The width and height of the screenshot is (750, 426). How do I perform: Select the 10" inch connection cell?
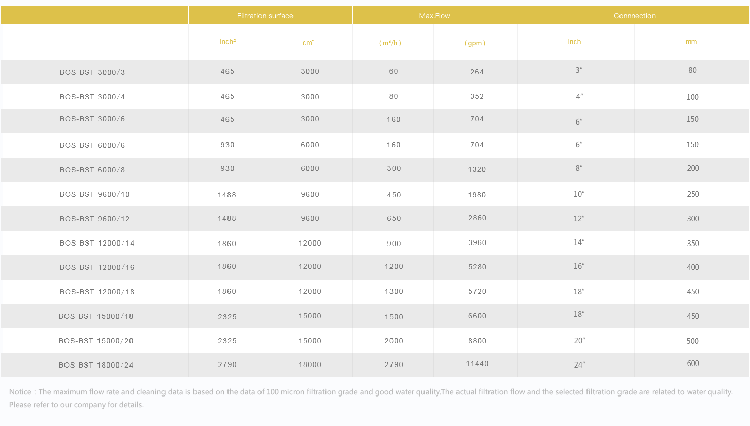(578, 194)
